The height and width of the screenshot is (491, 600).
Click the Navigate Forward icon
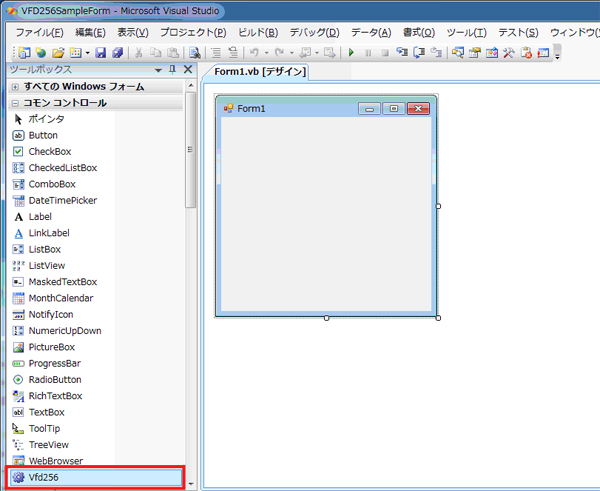click(x=329, y=52)
